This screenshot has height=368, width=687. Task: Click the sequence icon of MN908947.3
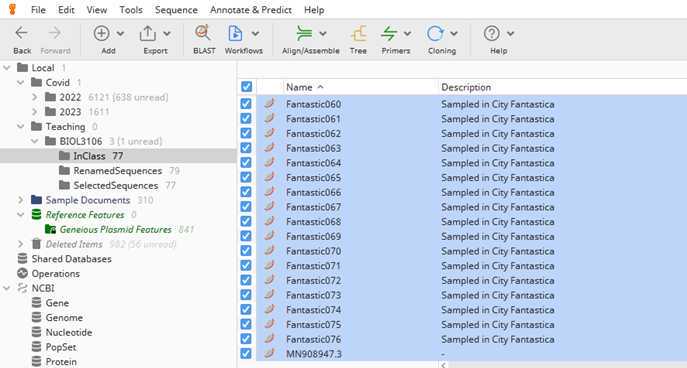pyautogui.click(x=269, y=353)
